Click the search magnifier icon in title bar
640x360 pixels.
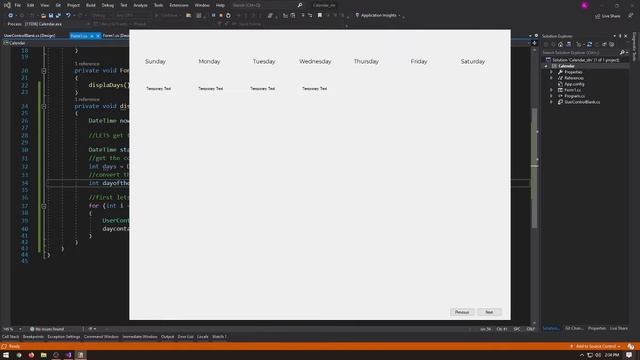tap(300, 5)
